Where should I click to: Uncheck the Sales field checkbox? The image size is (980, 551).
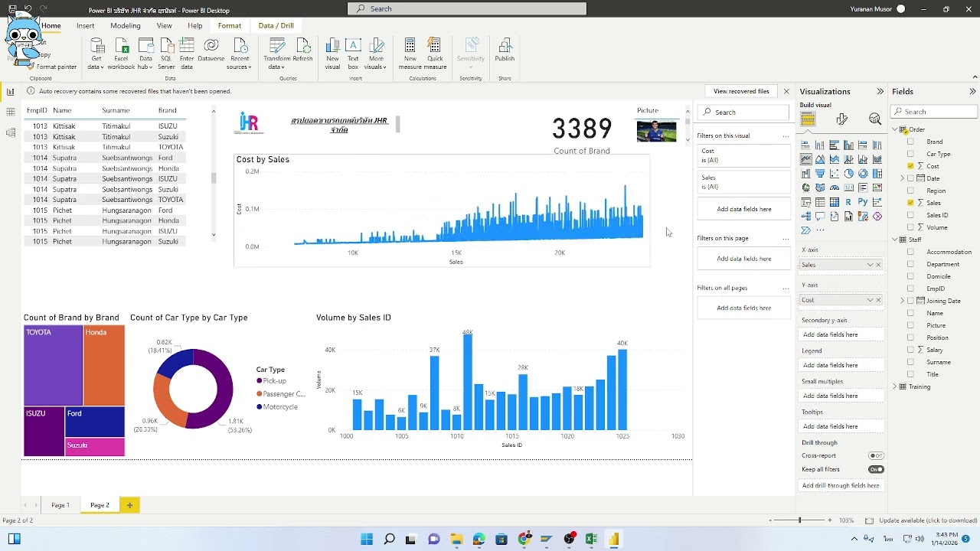click(910, 203)
